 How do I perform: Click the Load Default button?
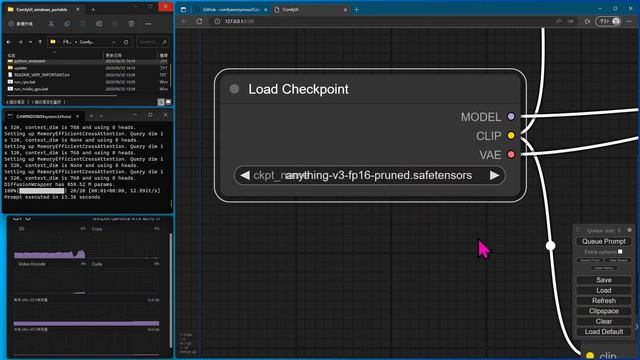coord(604,332)
